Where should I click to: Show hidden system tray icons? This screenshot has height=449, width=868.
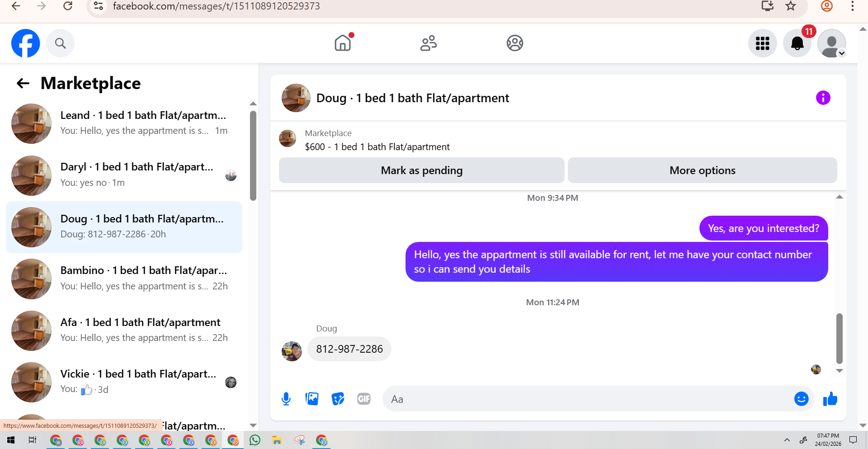[x=787, y=440]
